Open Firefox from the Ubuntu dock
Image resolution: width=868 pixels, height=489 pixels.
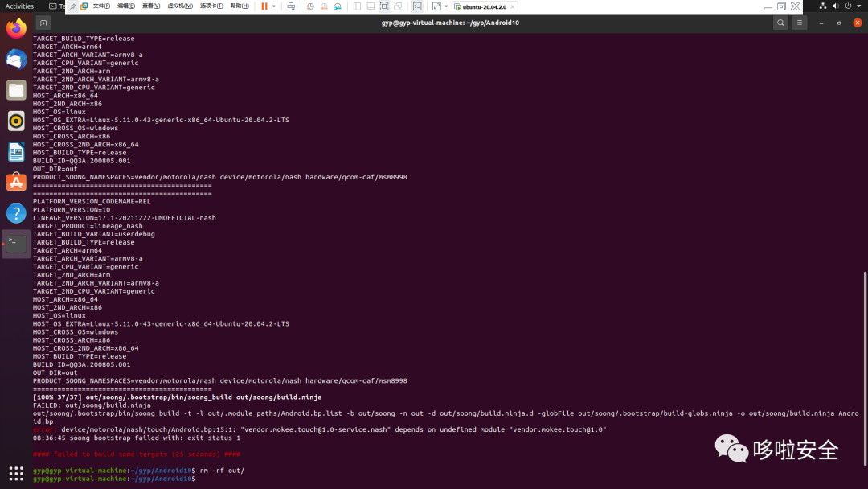pyautogui.click(x=16, y=27)
